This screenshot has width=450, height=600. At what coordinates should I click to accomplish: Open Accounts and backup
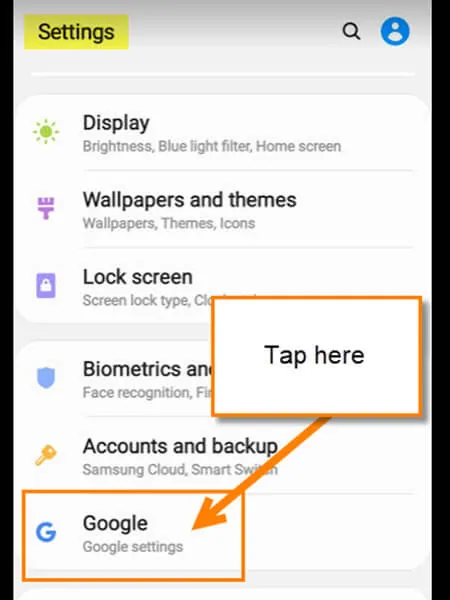222,456
